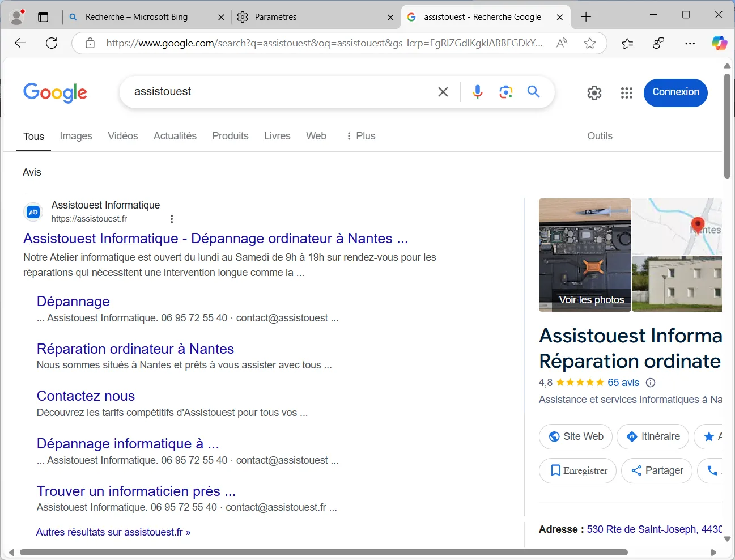Go to the Google logo homepage
Image resolution: width=735 pixels, height=560 pixels.
(55, 92)
